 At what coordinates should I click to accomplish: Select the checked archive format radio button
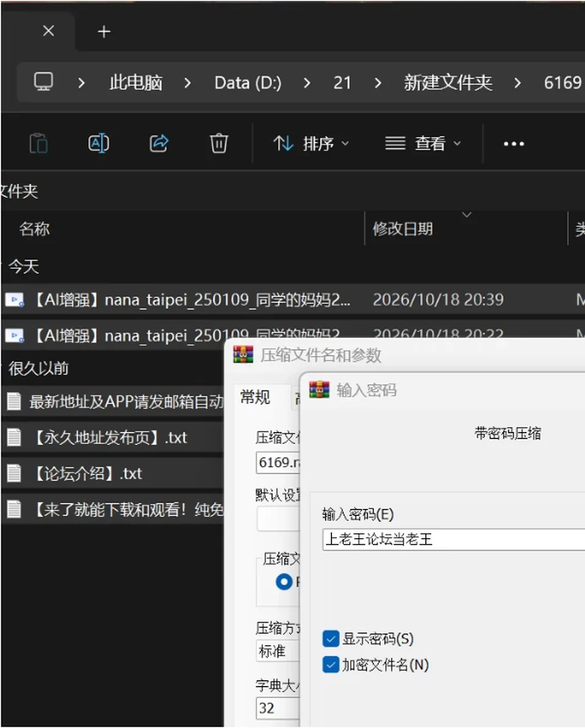point(284,582)
